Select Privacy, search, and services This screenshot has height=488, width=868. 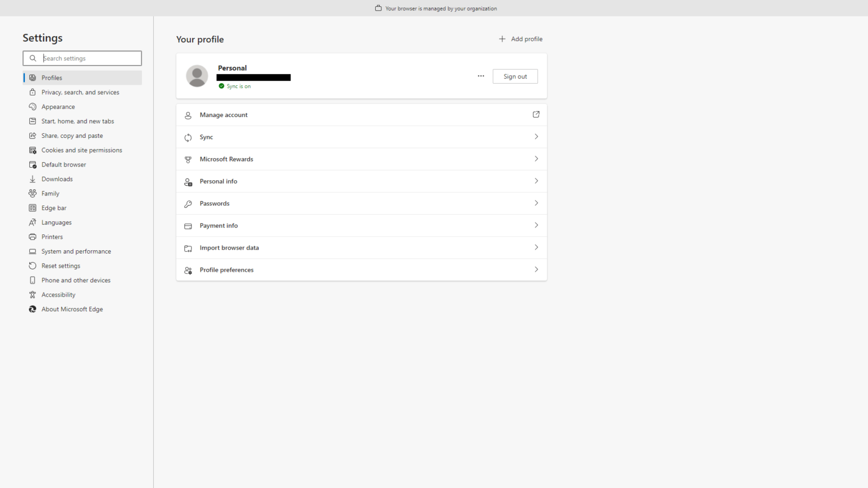80,91
